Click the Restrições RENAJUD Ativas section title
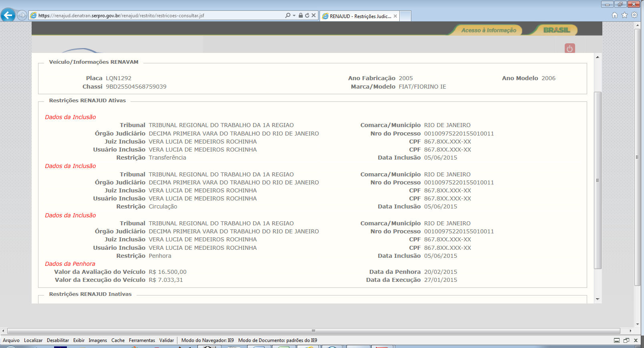This screenshot has height=348, width=644. pyautogui.click(x=87, y=100)
